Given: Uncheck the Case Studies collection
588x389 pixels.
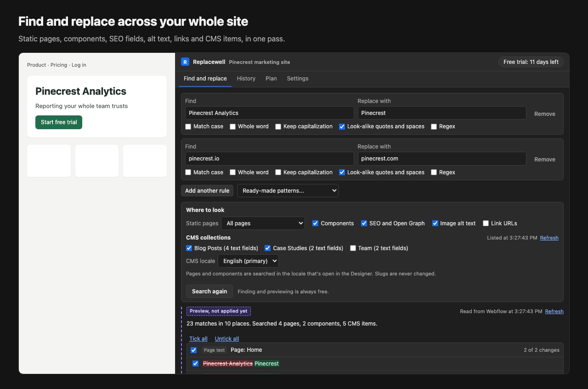Looking at the screenshot, I should click(267, 248).
